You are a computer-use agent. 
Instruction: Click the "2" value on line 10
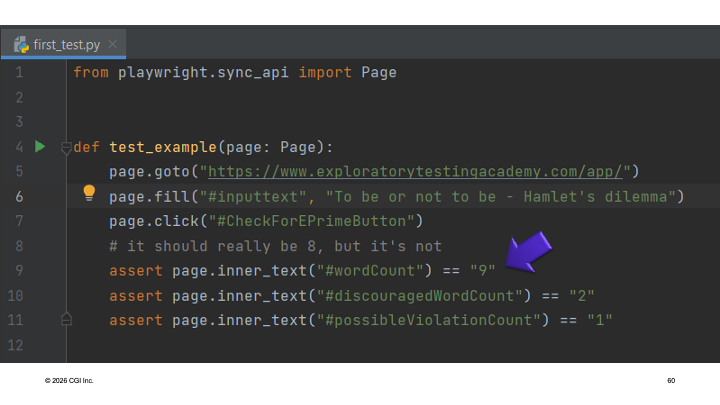tap(582, 296)
